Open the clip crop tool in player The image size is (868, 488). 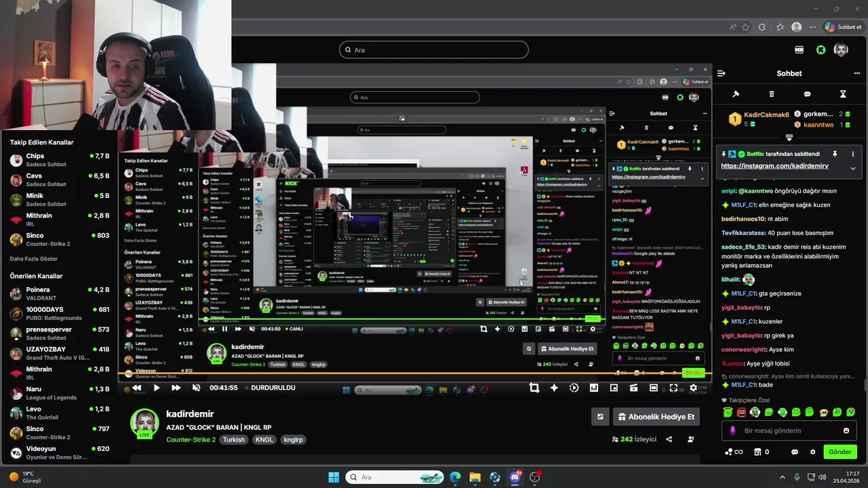(534, 388)
